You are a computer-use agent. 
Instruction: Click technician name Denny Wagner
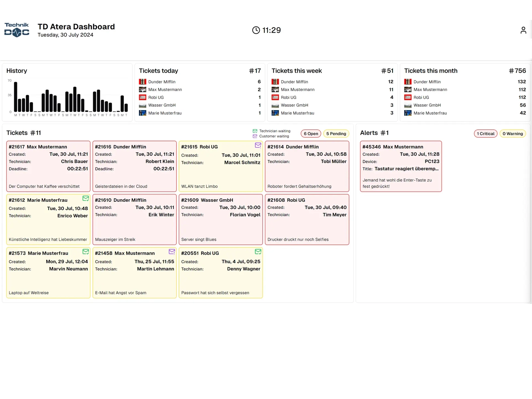pyautogui.click(x=244, y=269)
